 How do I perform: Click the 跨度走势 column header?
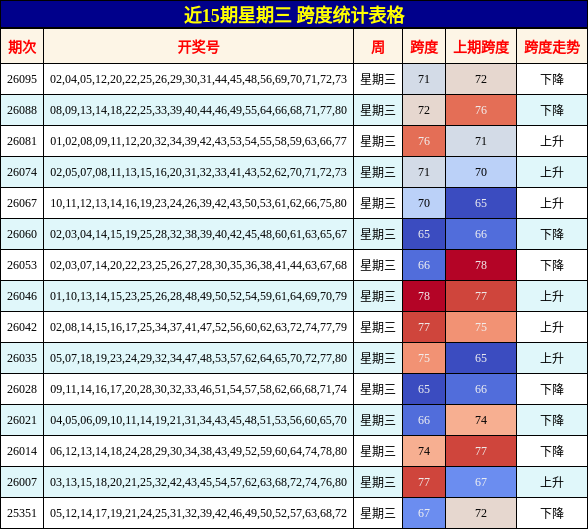[x=552, y=47]
